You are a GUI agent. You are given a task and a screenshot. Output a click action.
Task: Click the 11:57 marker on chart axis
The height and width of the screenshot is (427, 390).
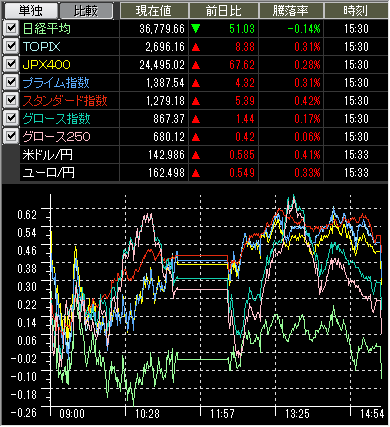point(222,414)
